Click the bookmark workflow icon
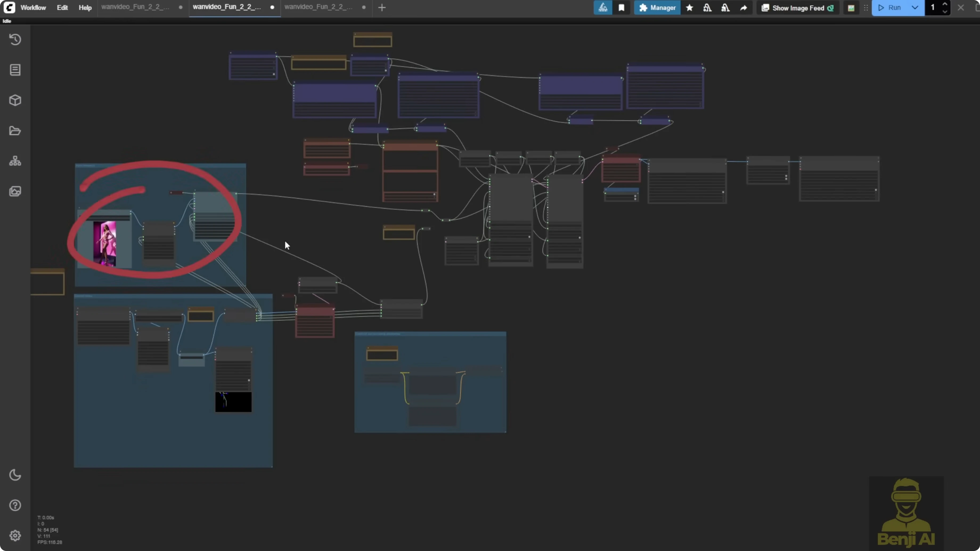Image resolution: width=980 pixels, height=551 pixels. (x=622, y=8)
